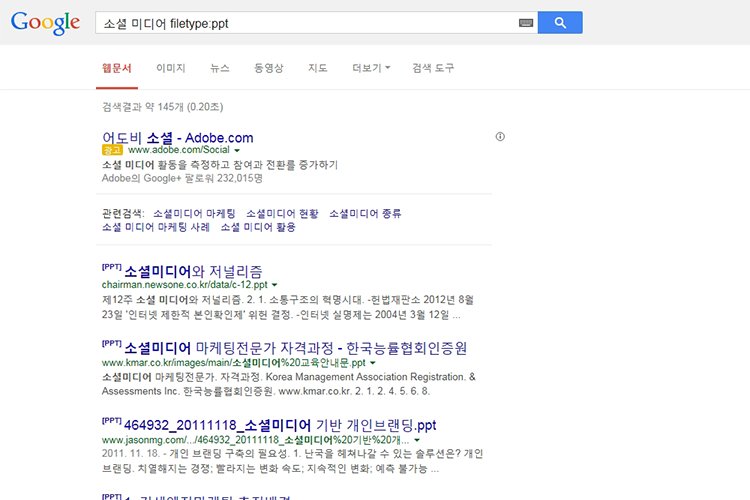The width and height of the screenshot is (750, 500).
Task: Switch to the 뉴스 tab
Action: pos(220,68)
